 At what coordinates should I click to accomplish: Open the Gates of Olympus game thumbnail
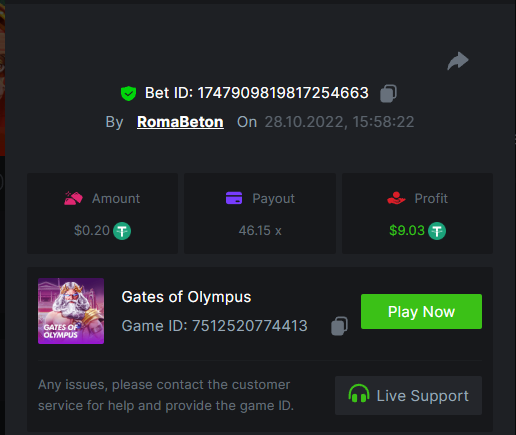coord(71,311)
